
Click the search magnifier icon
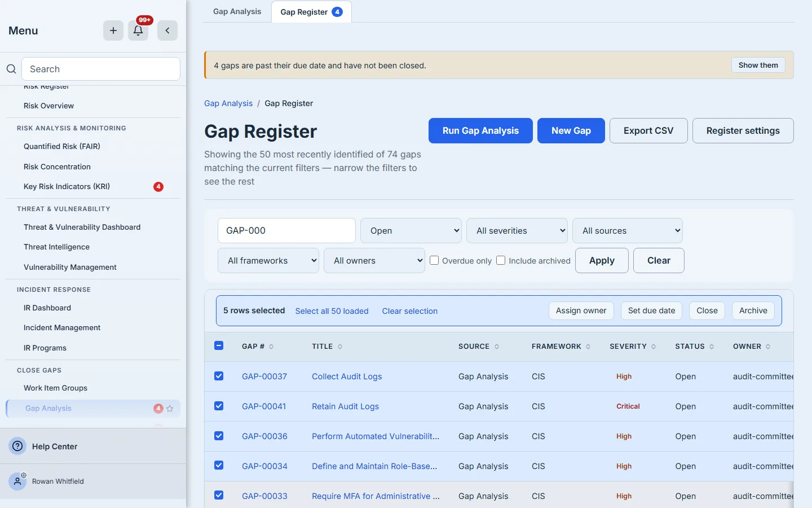11,69
